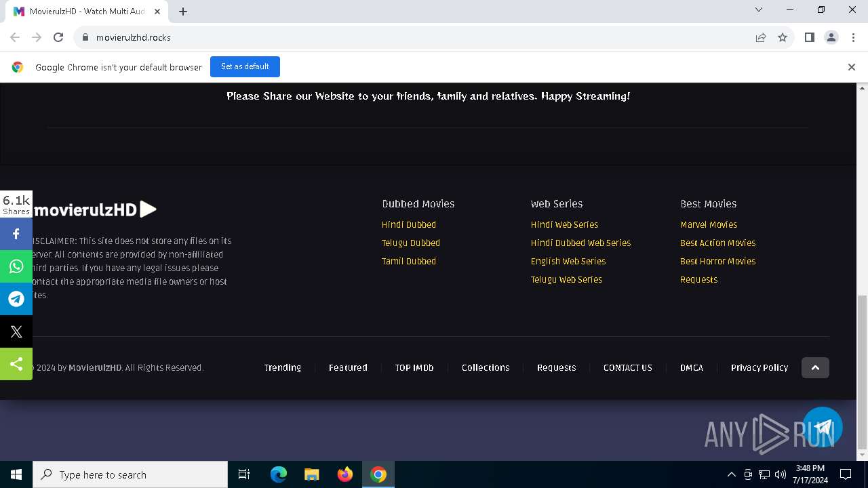The height and width of the screenshot is (488, 868).
Task: Open the Best Horror Movies link
Action: click(717, 261)
